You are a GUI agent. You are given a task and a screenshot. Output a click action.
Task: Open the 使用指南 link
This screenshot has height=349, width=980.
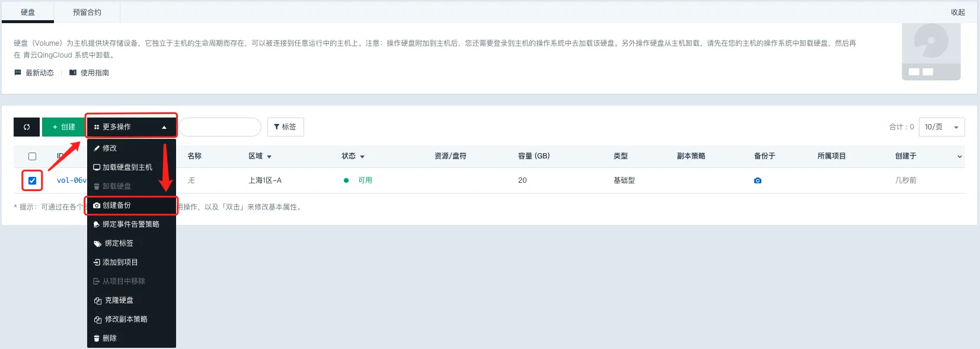(x=95, y=73)
